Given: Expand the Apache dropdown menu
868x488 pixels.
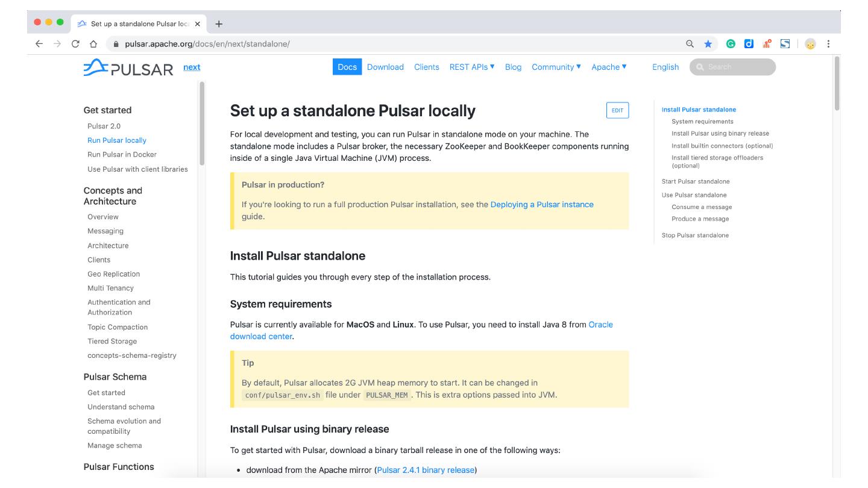Looking at the screenshot, I should tap(609, 67).
